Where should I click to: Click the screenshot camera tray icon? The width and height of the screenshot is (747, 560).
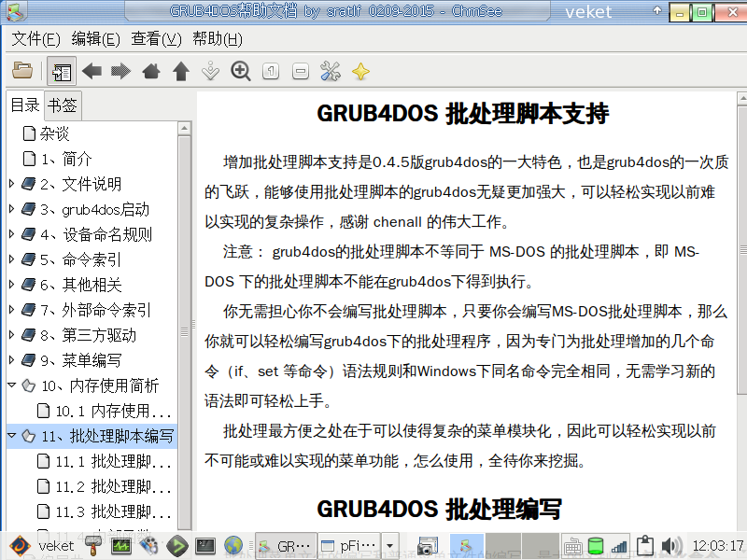point(427,546)
